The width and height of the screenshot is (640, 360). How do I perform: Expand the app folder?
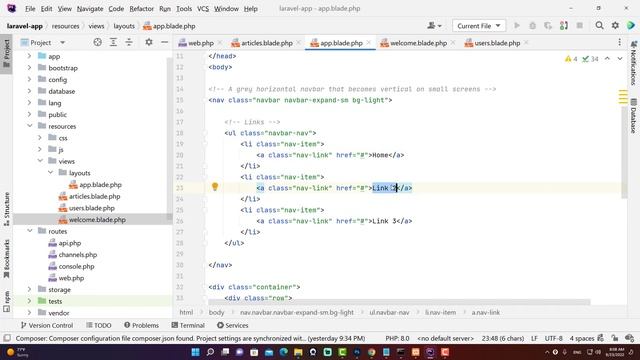[x=29, y=56]
